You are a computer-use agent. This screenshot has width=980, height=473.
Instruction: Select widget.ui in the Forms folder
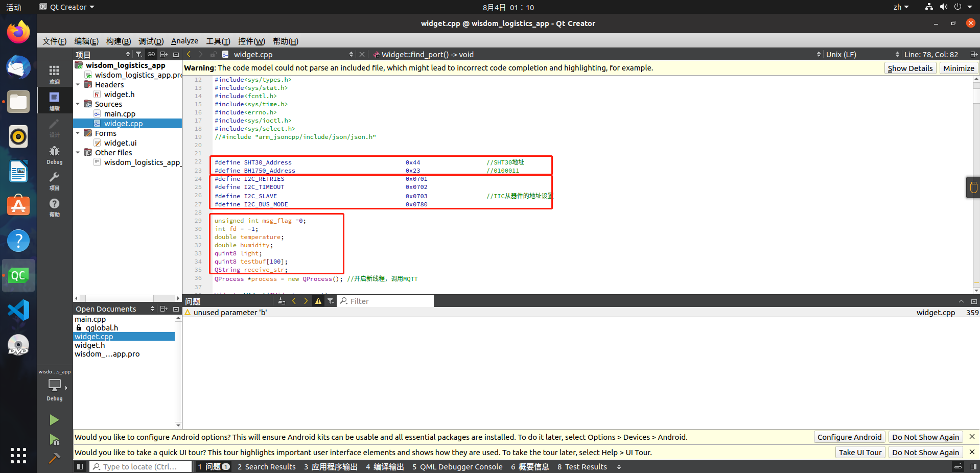(x=120, y=143)
